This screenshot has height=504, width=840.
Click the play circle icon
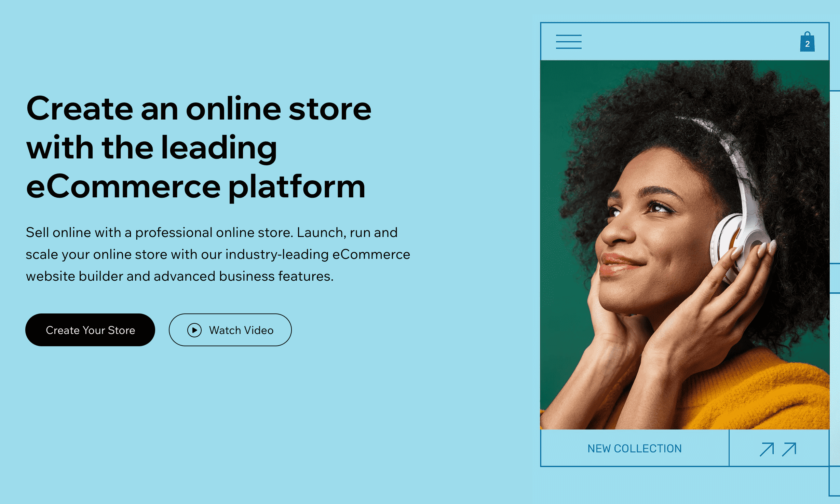194,330
